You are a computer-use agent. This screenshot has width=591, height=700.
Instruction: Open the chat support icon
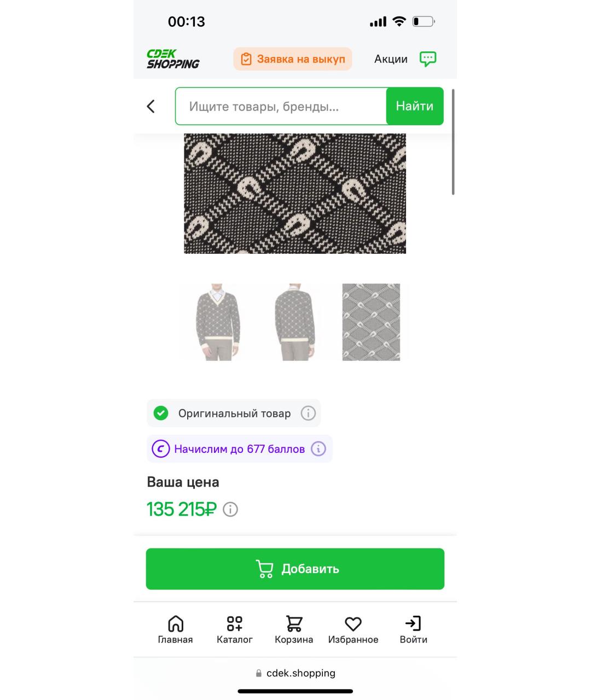click(x=428, y=59)
